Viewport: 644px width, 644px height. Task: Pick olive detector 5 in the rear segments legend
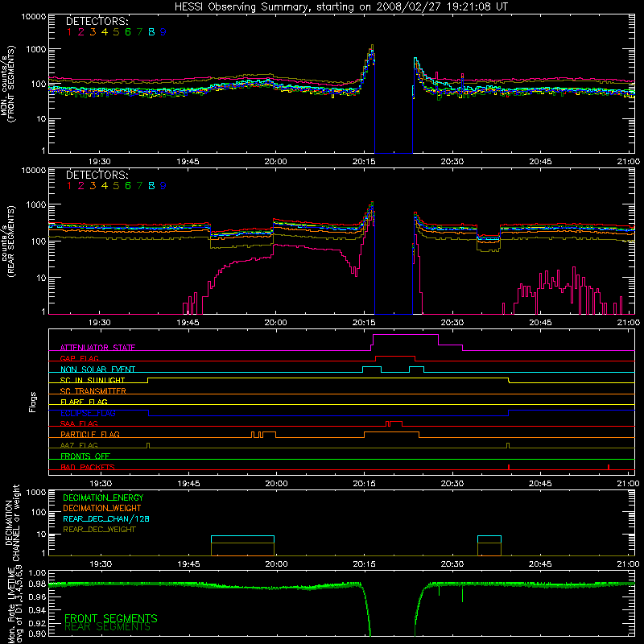pyautogui.click(x=116, y=186)
